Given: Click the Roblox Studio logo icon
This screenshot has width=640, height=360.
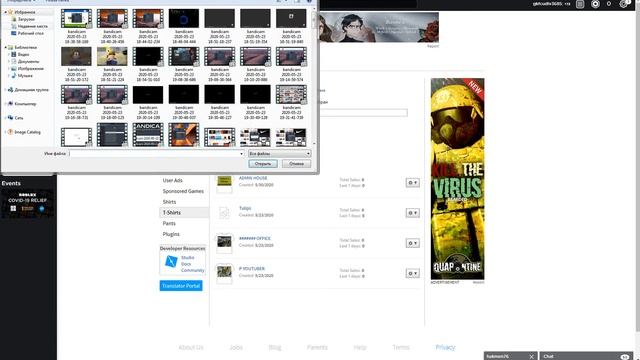Looking at the screenshot, I should coord(171,262).
